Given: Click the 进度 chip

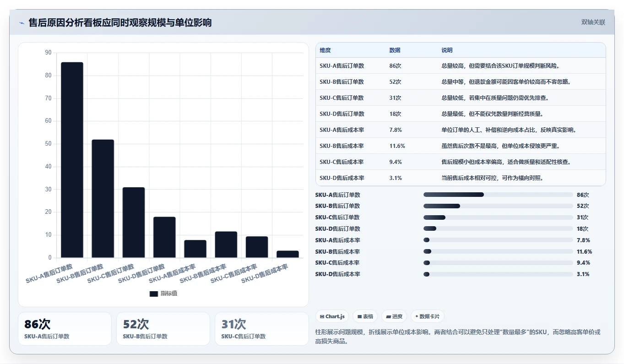Looking at the screenshot, I should [x=394, y=316].
